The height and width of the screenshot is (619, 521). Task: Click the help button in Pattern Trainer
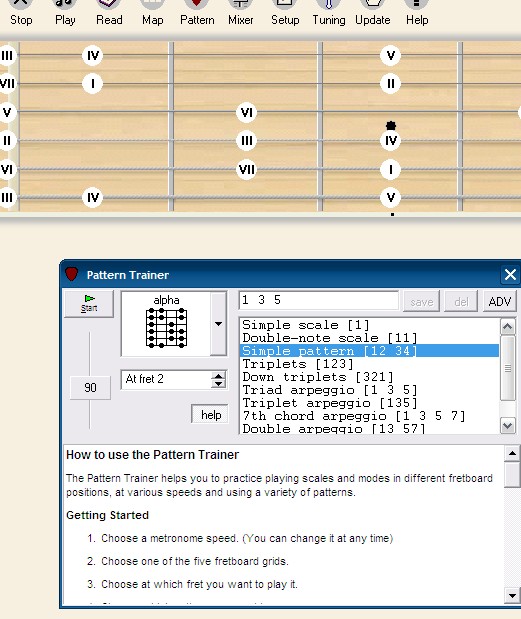click(x=210, y=415)
